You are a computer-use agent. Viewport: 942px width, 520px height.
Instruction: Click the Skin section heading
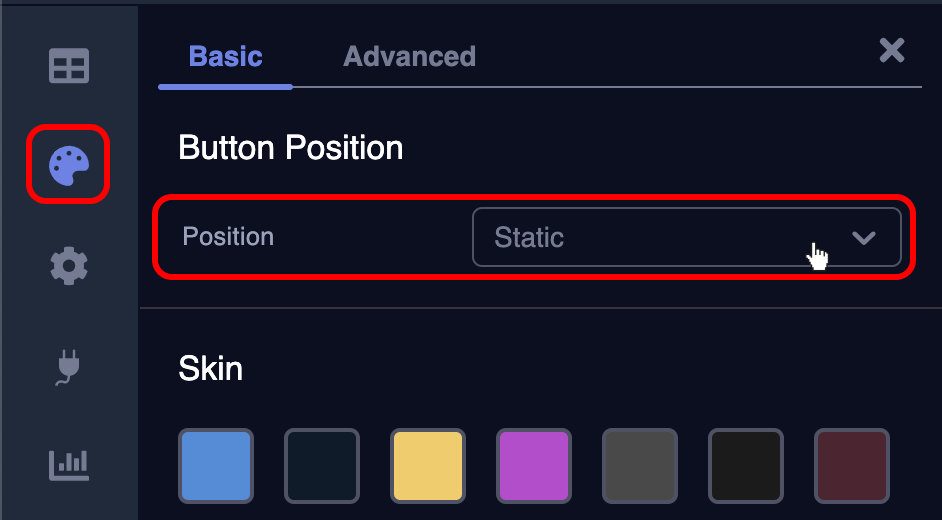(x=210, y=368)
